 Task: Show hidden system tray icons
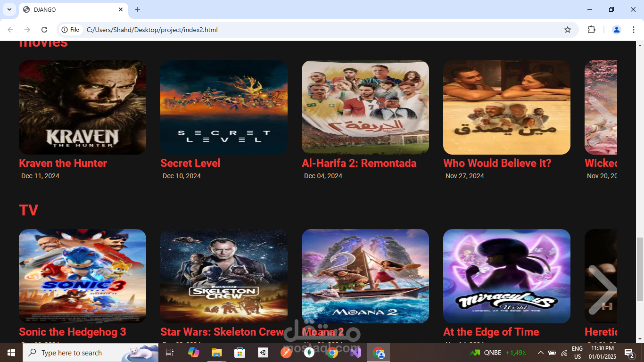coord(541,353)
